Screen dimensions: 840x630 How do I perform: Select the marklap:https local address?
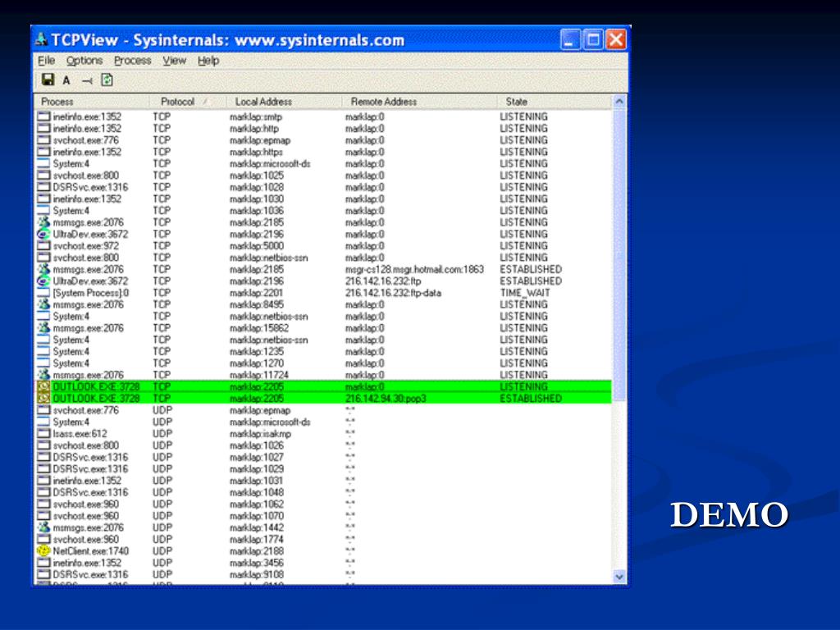point(256,152)
